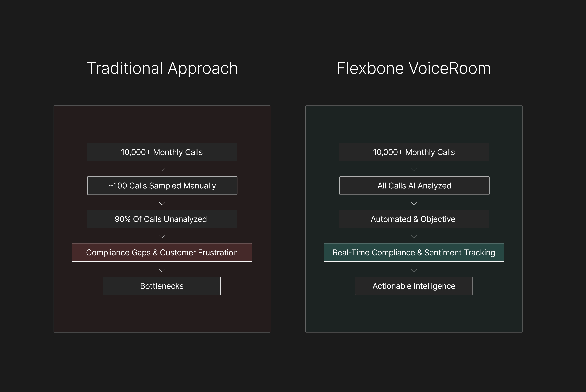
Task: Click arrow above the Bottlenecks box
Action: point(162,267)
